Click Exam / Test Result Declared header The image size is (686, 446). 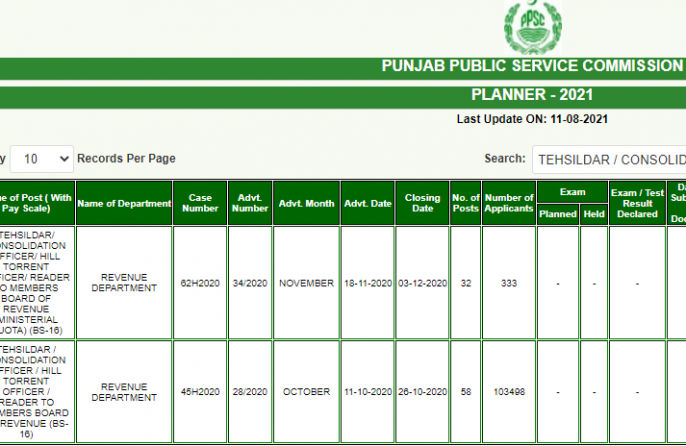637,204
